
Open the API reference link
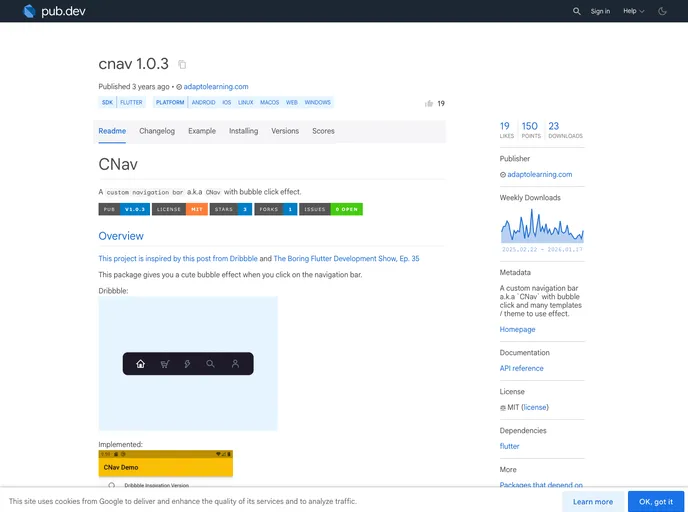click(521, 368)
